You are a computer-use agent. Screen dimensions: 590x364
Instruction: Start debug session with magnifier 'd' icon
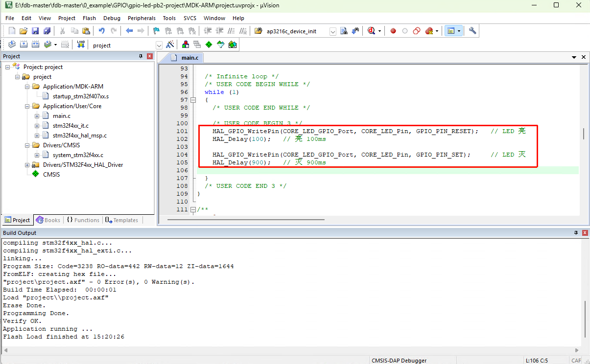click(372, 31)
